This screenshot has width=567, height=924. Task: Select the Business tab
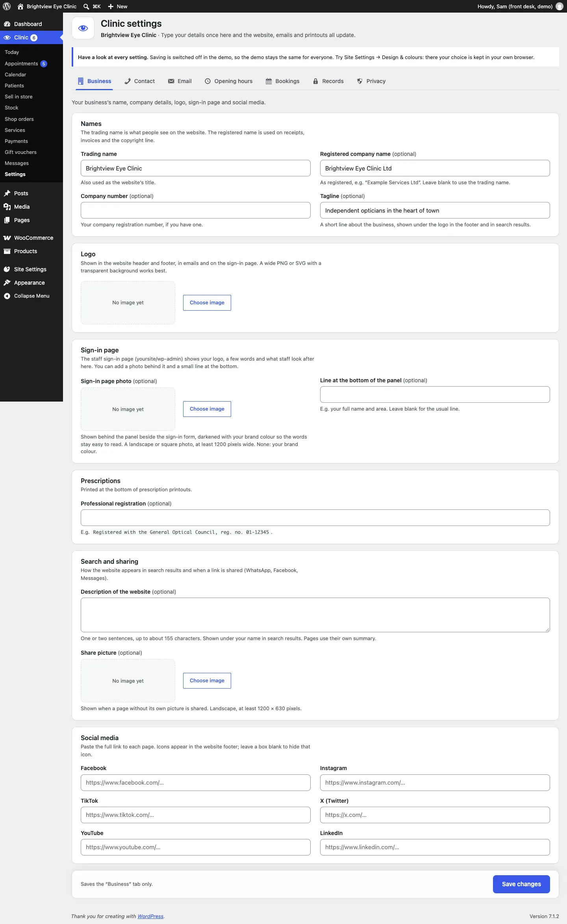(x=94, y=81)
